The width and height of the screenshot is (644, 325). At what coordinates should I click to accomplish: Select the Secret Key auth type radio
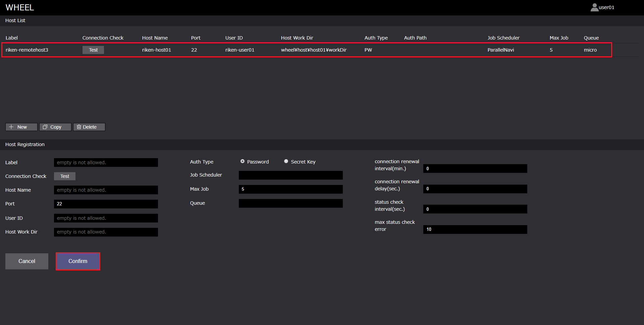[286, 161]
